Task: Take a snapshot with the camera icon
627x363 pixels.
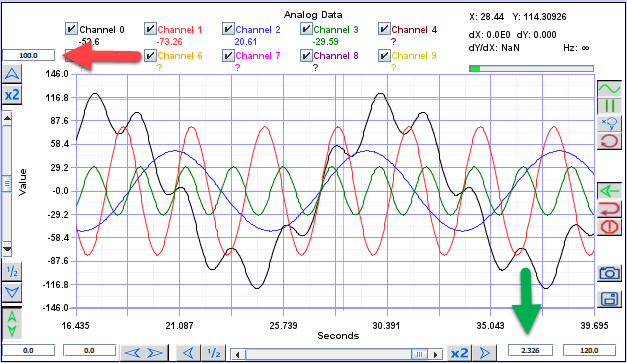Action: [609, 273]
